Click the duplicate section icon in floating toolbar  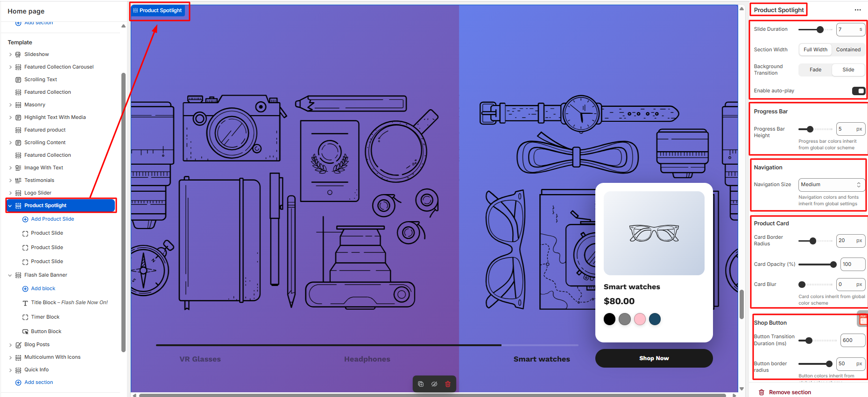pos(421,384)
